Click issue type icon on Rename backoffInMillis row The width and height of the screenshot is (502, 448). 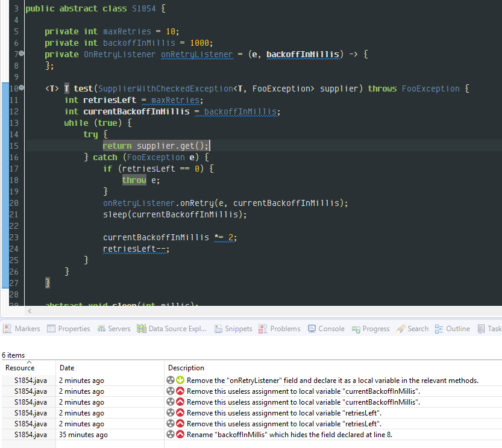[171, 434]
